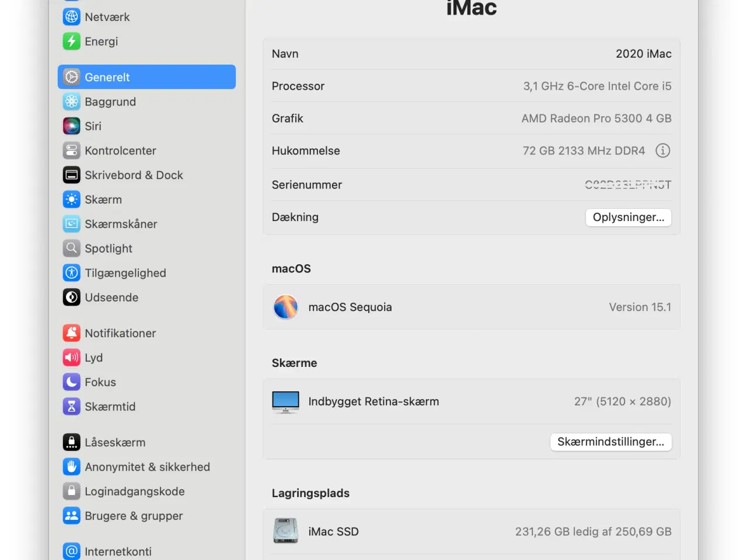Select Netværk in the sidebar
This screenshot has width=747, height=560.
tap(107, 17)
